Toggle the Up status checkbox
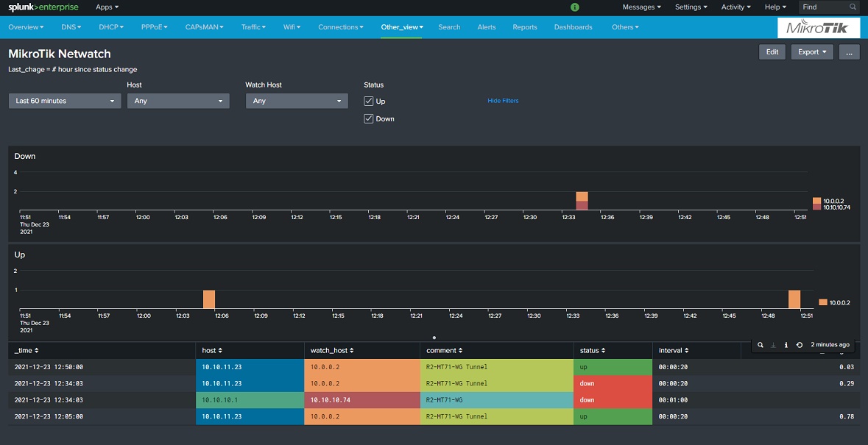 pyautogui.click(x=369, y=102)
